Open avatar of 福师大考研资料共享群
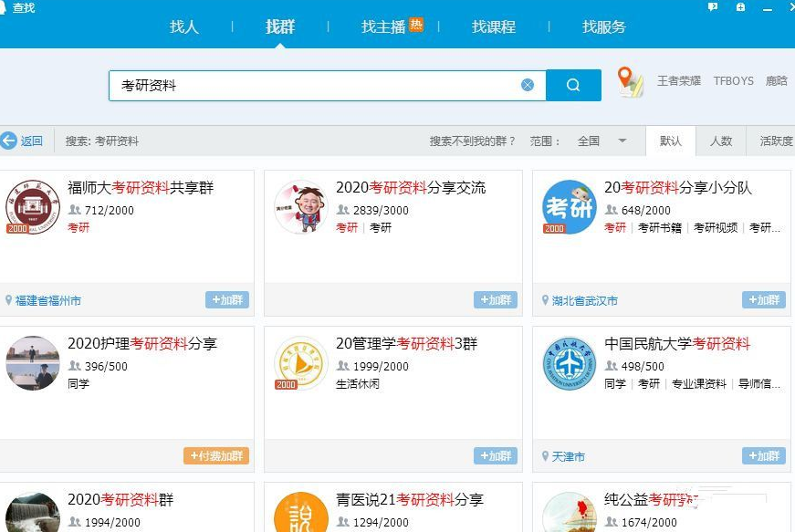The width and height of the screenshot is (795, 532). 32,206
